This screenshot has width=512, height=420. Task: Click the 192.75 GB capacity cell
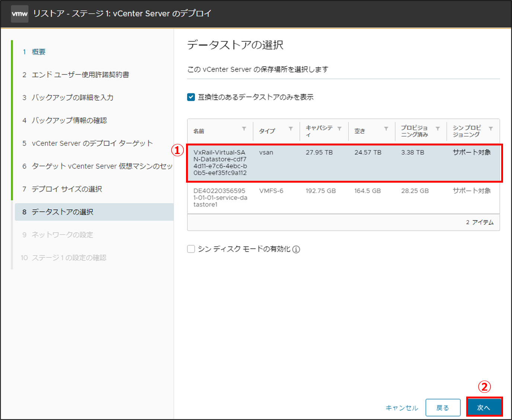321,191
